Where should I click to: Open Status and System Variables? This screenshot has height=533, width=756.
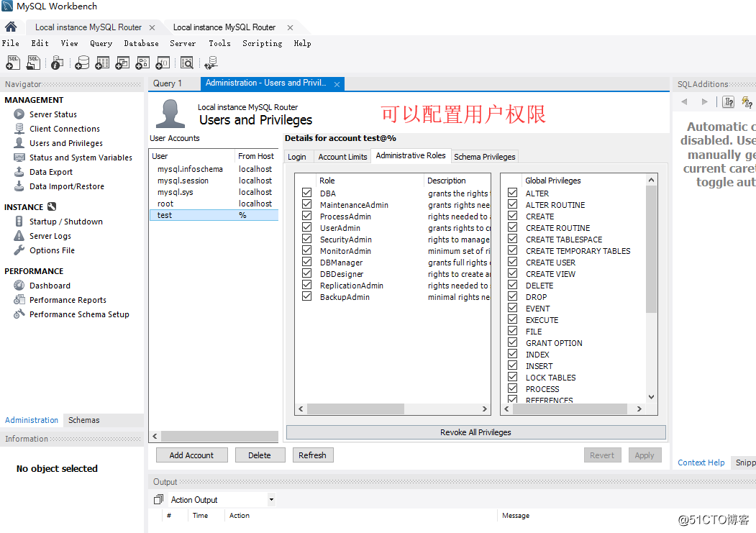[81, 158]
